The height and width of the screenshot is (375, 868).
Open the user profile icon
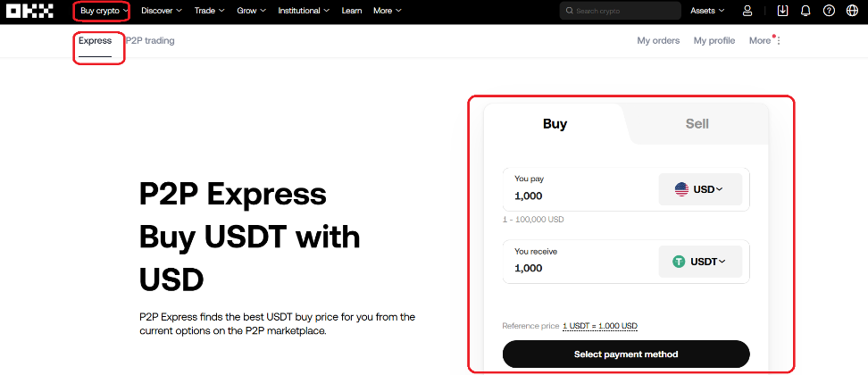(747, 11)
